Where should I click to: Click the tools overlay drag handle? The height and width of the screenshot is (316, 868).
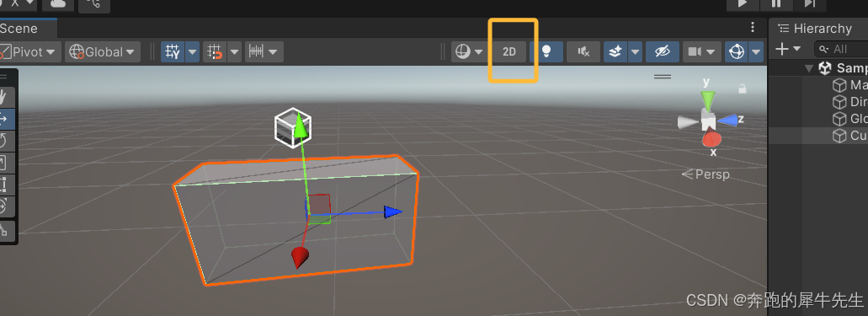(4, 78)
